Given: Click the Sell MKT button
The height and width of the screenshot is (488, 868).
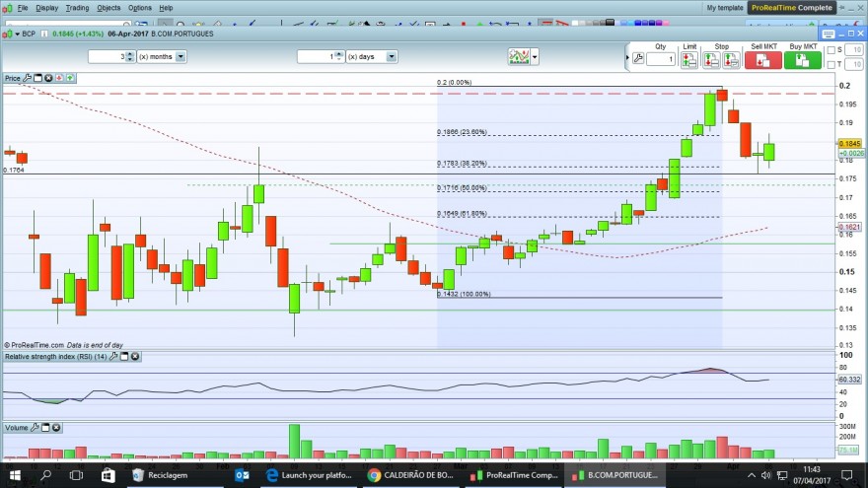Looking at the screenshot, I should tap(762, 60).
